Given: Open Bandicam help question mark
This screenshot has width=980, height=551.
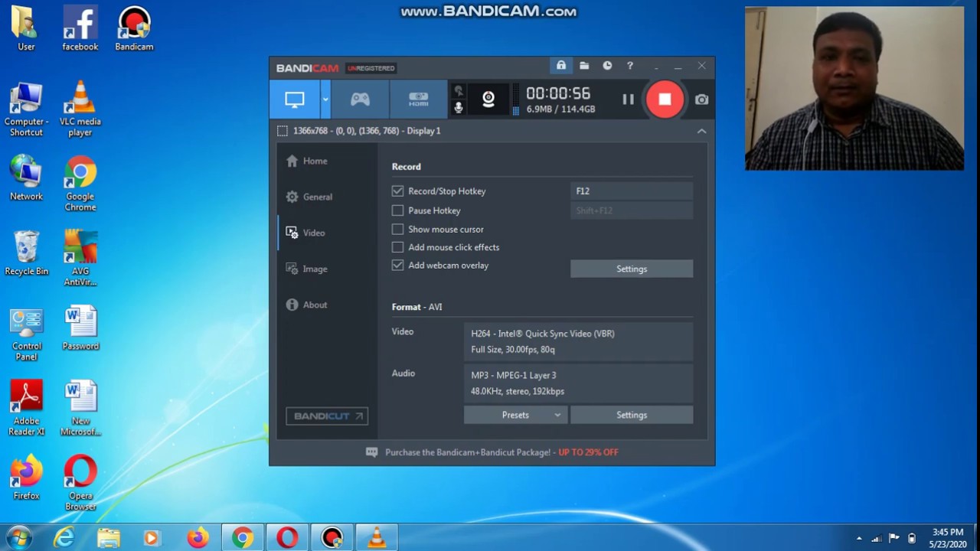Looking at the screenshot, I should tap(630, 66).
